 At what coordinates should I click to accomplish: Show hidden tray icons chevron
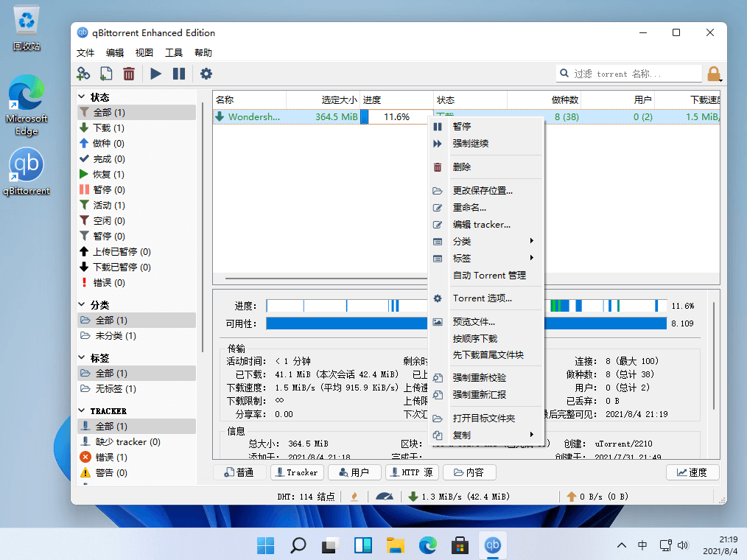[x=621, y=545]
